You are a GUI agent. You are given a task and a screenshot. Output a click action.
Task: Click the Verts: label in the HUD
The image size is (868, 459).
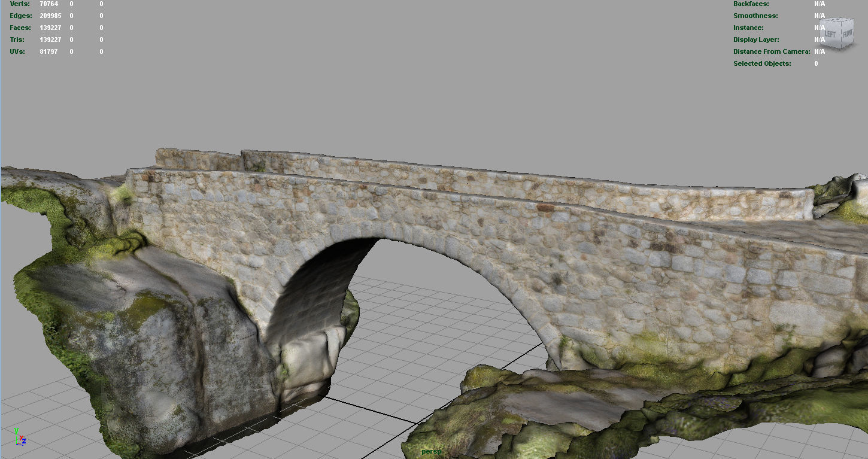click(19, 4)
